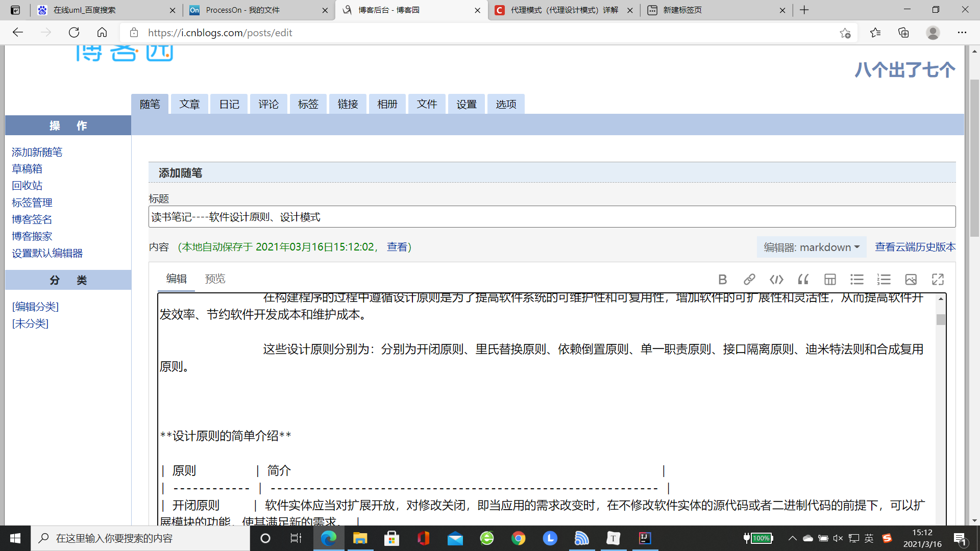Upload an image with picture icon

click(x=911, y=279)
